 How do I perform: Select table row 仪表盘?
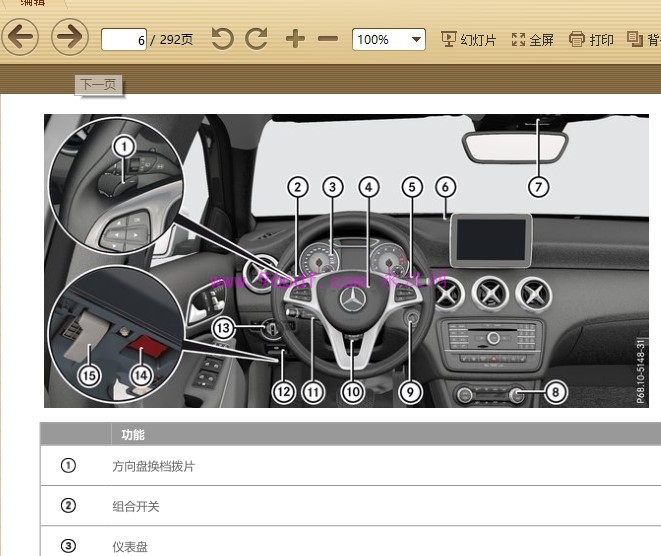350,545
